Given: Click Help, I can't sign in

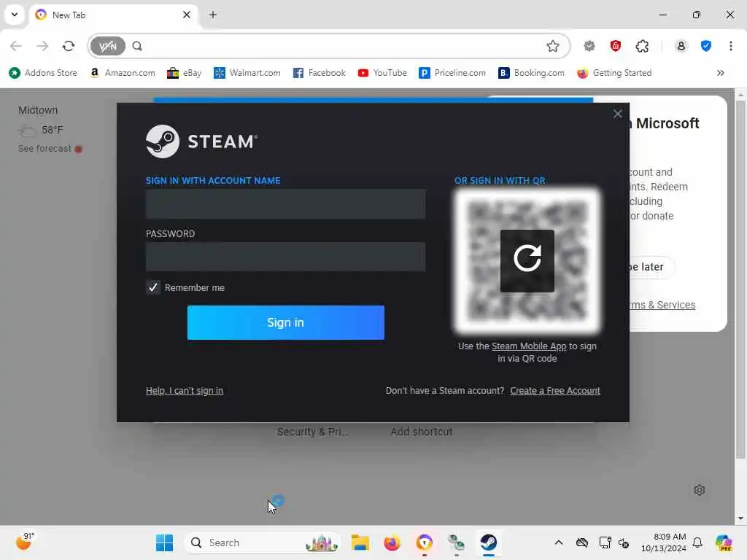Looking at the screenshot, I should tap(185, 391).
